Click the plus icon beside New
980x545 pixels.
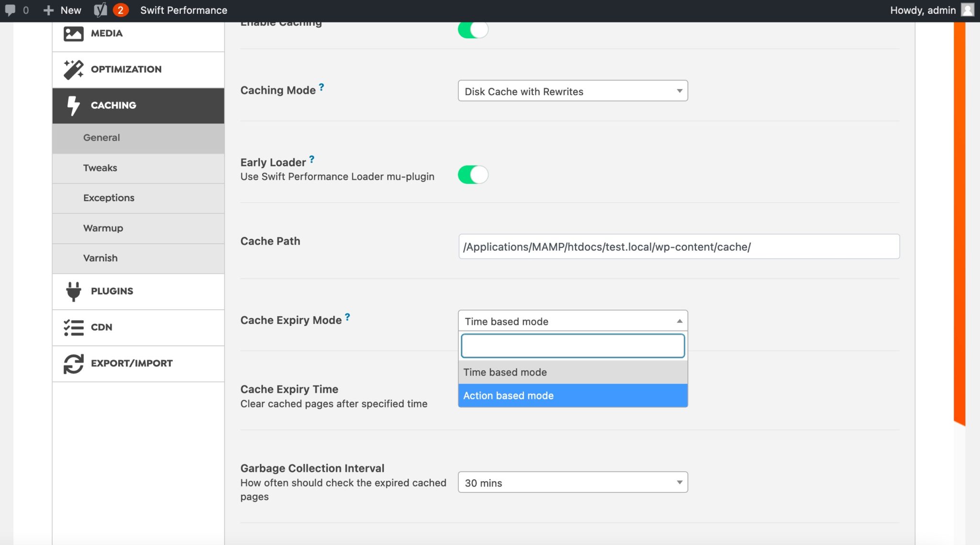click(x=48, y=10)
